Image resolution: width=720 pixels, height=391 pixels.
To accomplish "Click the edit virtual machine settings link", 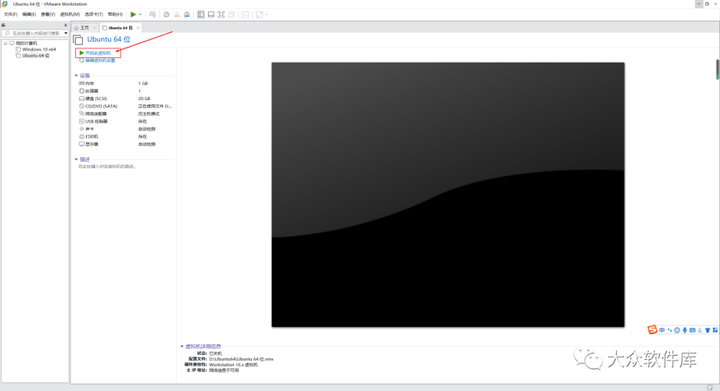I will click(98, 61).
